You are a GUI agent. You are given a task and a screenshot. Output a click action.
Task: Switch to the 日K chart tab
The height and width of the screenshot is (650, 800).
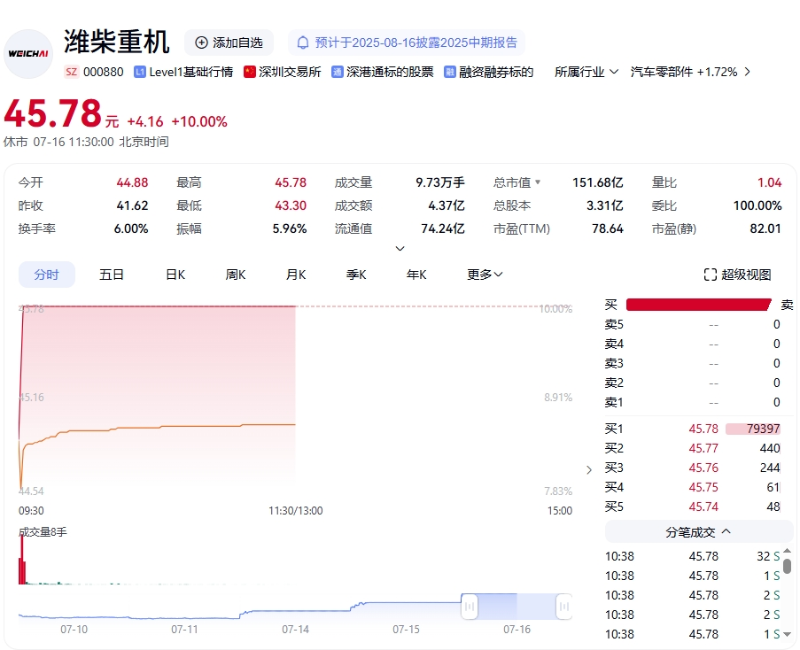pos(175,274)
